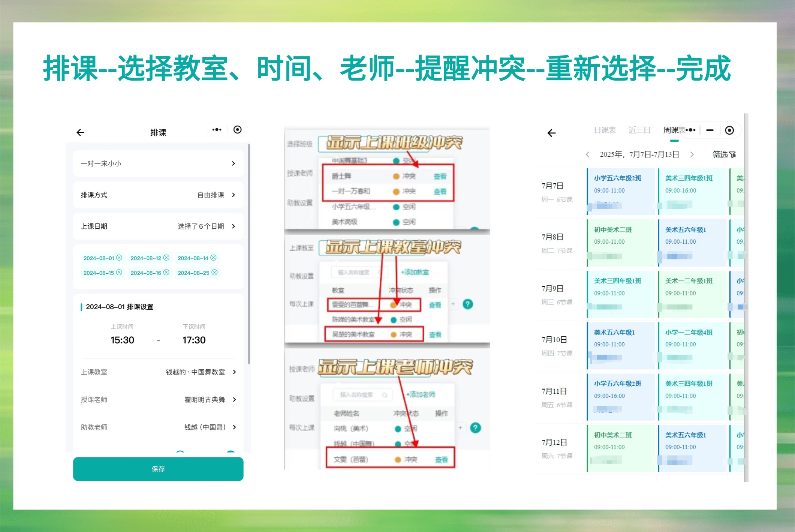This screenshot has height=532, width=795.
Task: Open 7月7日 小学五六年级2班 card
Action: point(621,192)
